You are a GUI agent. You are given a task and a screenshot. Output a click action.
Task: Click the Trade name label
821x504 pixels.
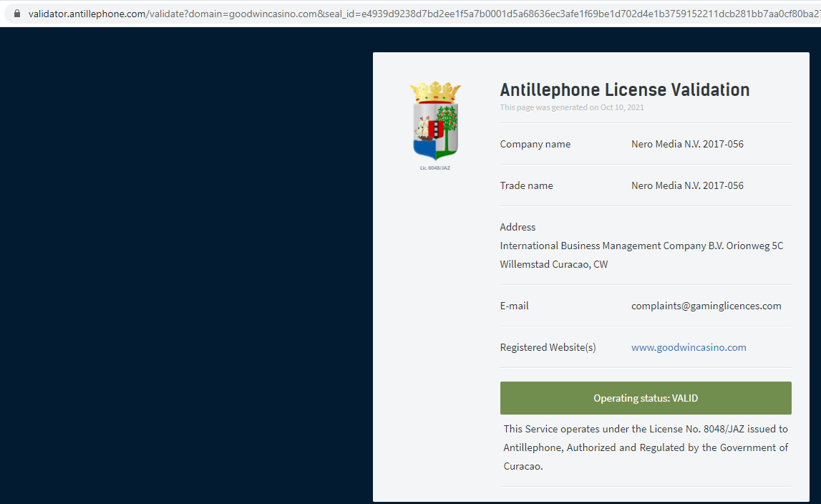526,185
